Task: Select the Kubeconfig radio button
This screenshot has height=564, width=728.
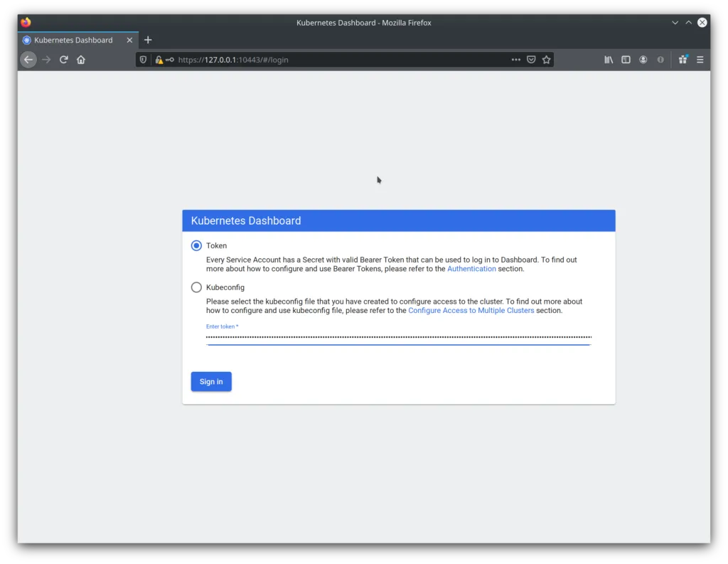Action: [x=196, y=287]
